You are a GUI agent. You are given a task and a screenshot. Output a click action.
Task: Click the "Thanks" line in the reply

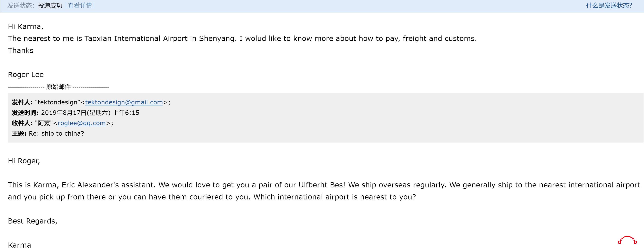click(21, 50)
